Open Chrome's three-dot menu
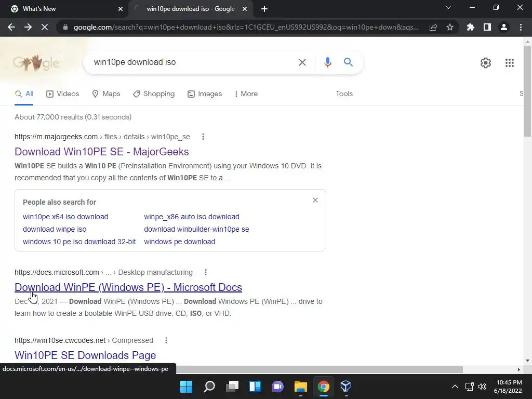The image size is (532, 399). point(521,27)
